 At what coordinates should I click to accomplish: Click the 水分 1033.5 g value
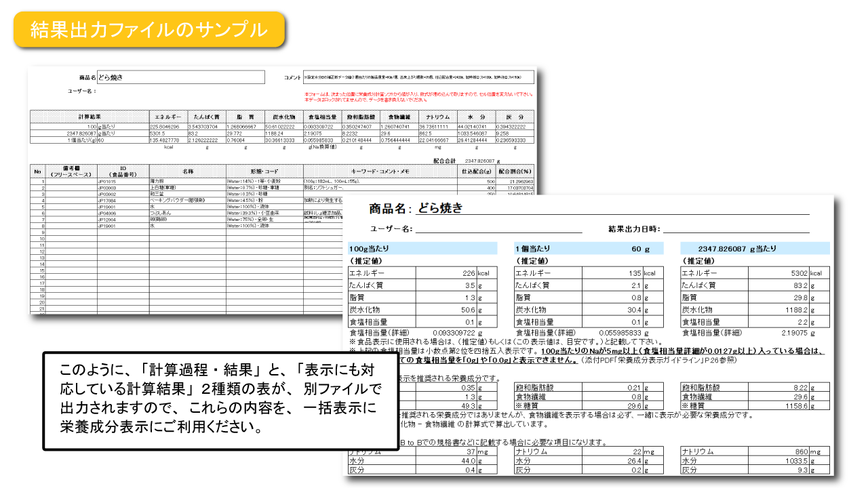point(796,460)
